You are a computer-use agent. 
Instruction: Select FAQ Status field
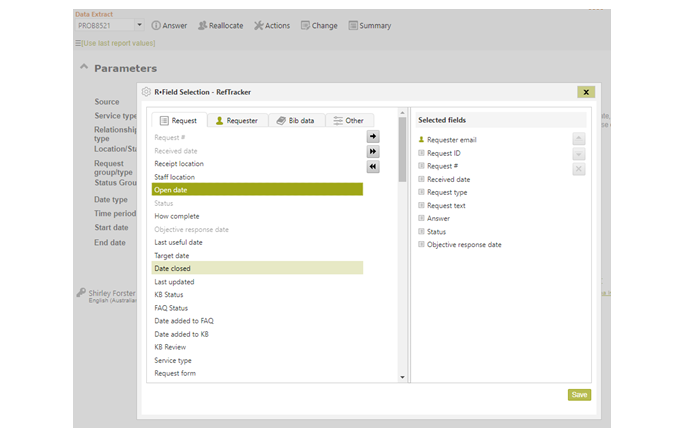coord(257,308)
